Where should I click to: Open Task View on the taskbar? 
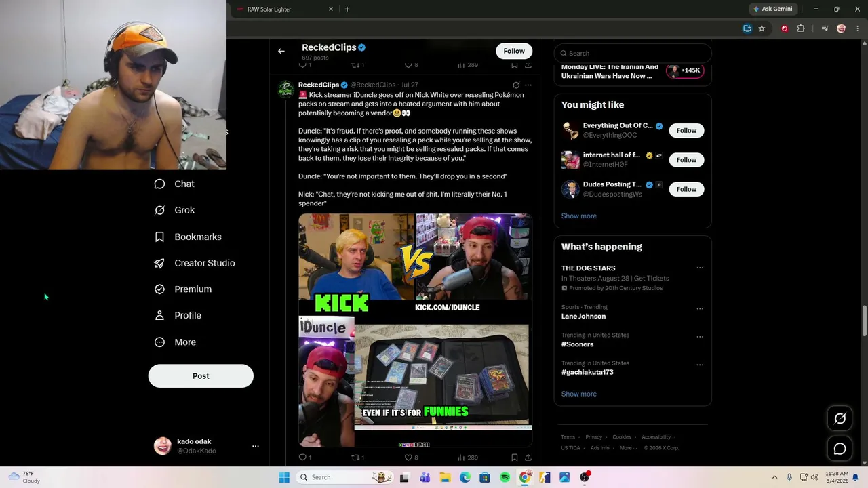[x=404, y=478]
